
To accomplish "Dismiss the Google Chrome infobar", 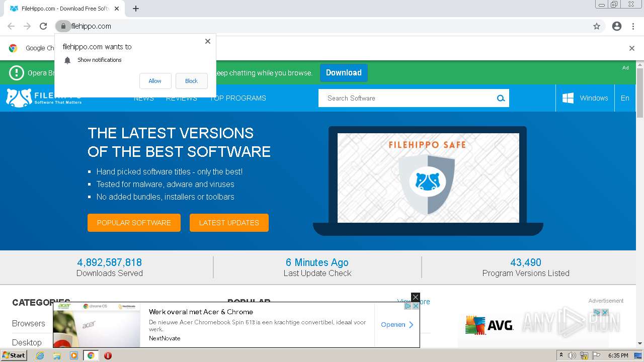I will [632, 48].
